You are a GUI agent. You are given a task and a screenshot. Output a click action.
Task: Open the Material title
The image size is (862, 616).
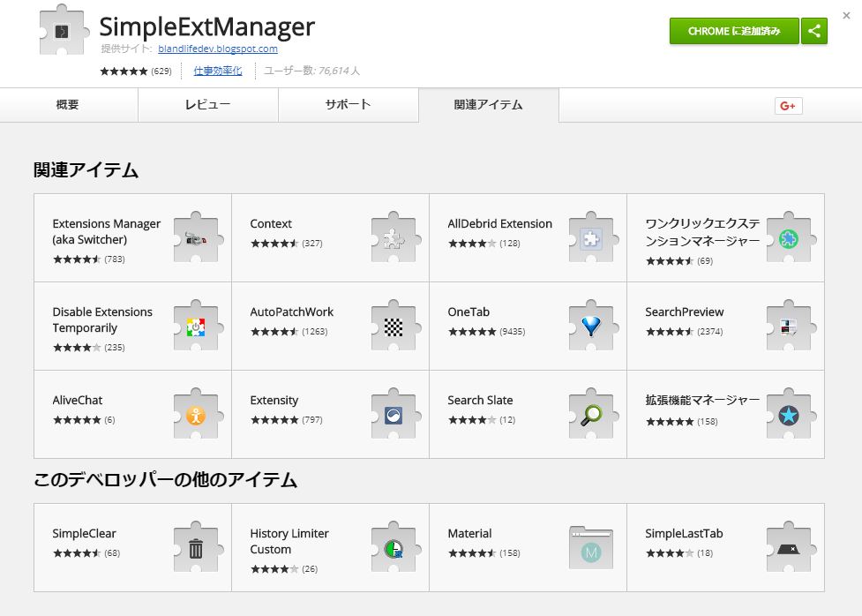[469, 534]
